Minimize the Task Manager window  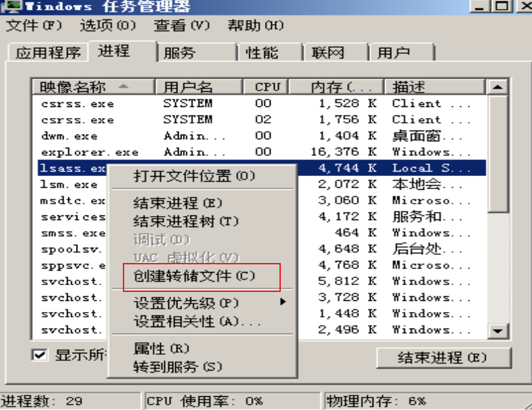[x=480, y=6]
